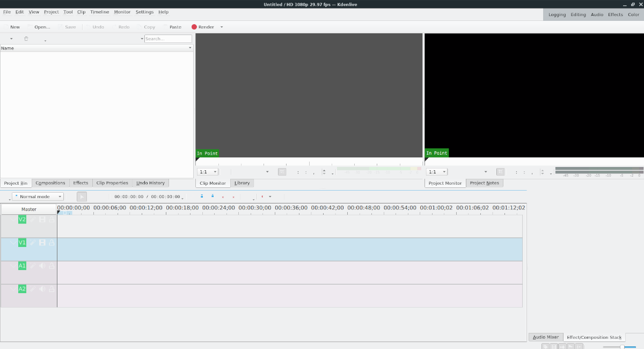The height and width of the screenshot is (349, 644).
Task: Lock the A1 track
Action: (52, 266)
